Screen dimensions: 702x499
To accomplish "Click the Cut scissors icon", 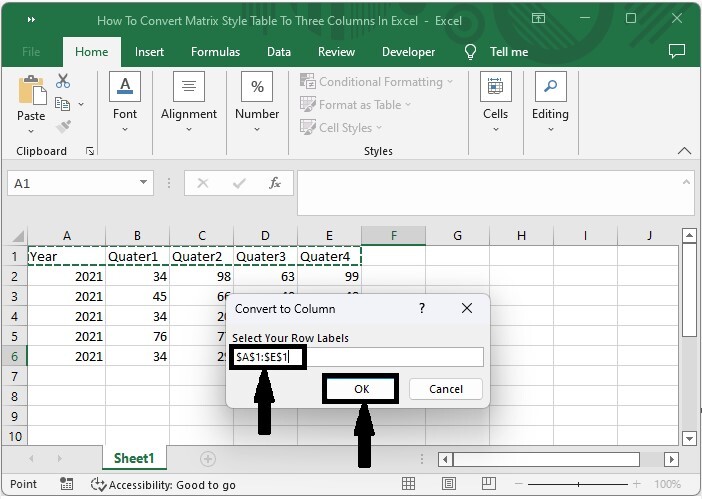I will point(63,82).
